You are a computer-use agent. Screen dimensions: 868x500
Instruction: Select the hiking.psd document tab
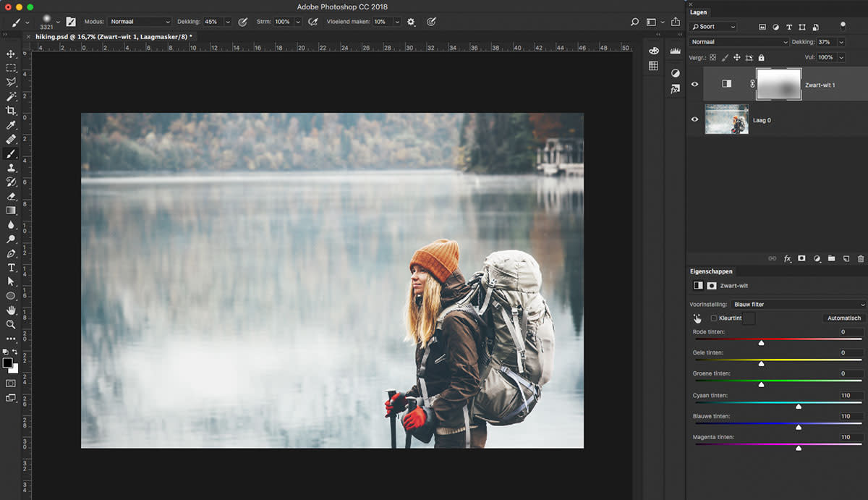coord(113,36)
